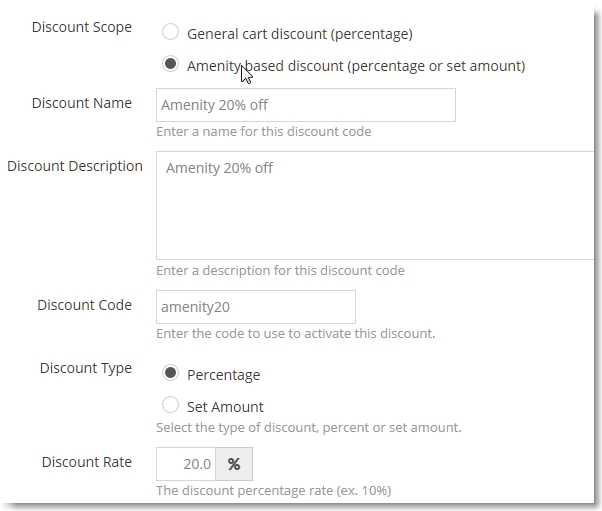Choose Set Amount discount type
602x511 pixels.
[x=170, y=405]
